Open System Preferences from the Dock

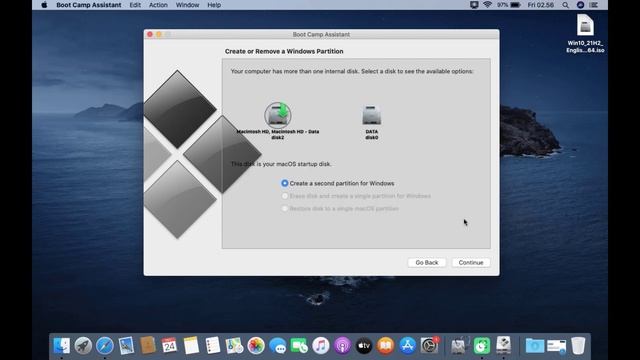click(429, 346)
